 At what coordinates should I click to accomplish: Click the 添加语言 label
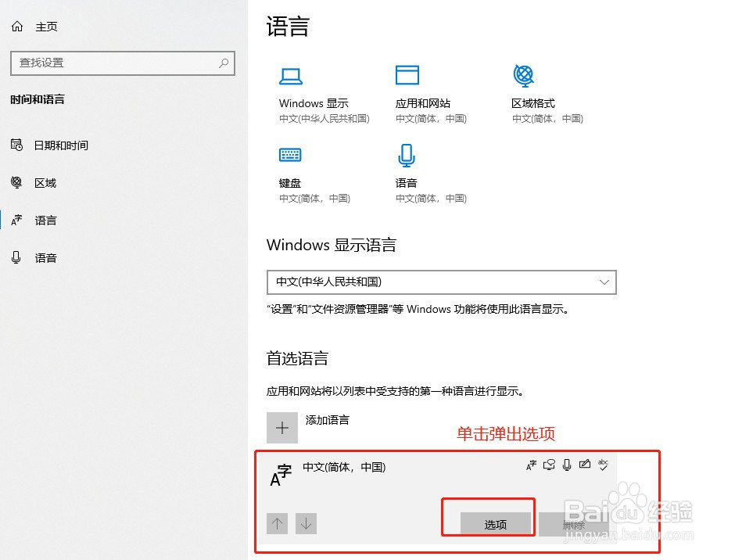[x=327, y=420]
